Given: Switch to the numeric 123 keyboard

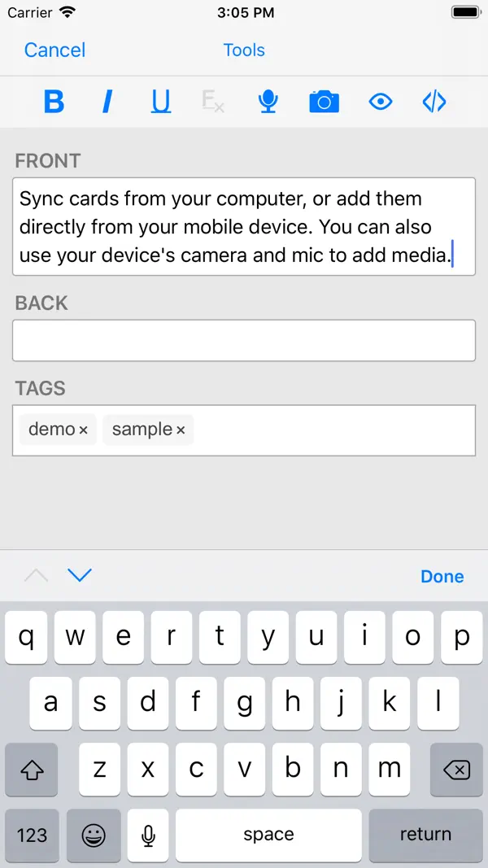Looking at the screenshot, I should [31, 835].
